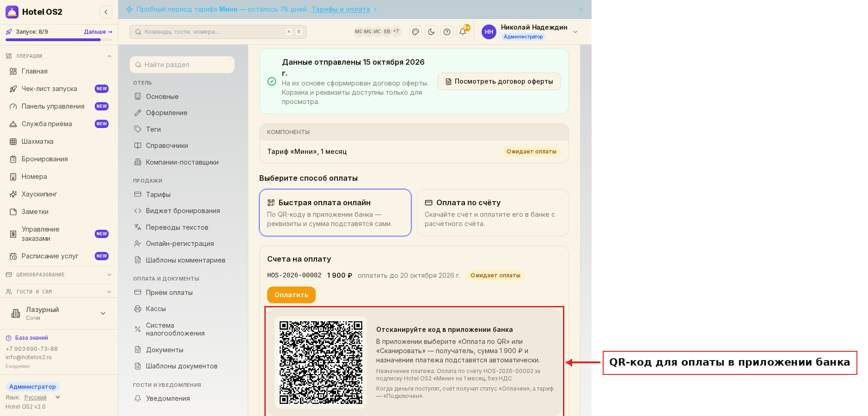Screen dimensions: 868x416
Task: Open Приём оплаты settings section
Action: (182, 293)
